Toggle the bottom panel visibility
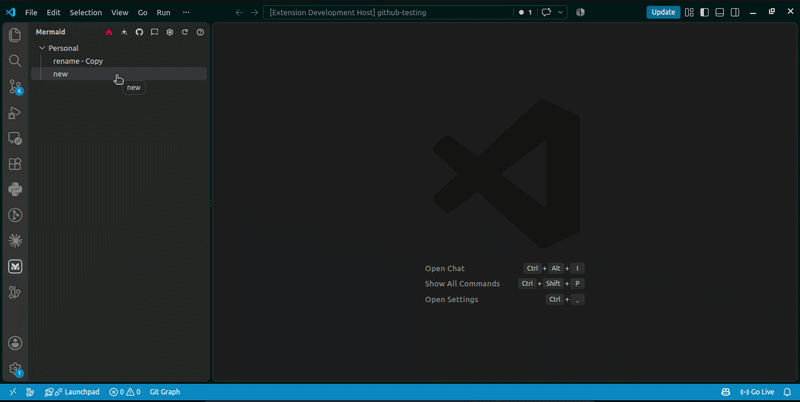Viewport: 800px width, 402px height. tap(720, 12)
